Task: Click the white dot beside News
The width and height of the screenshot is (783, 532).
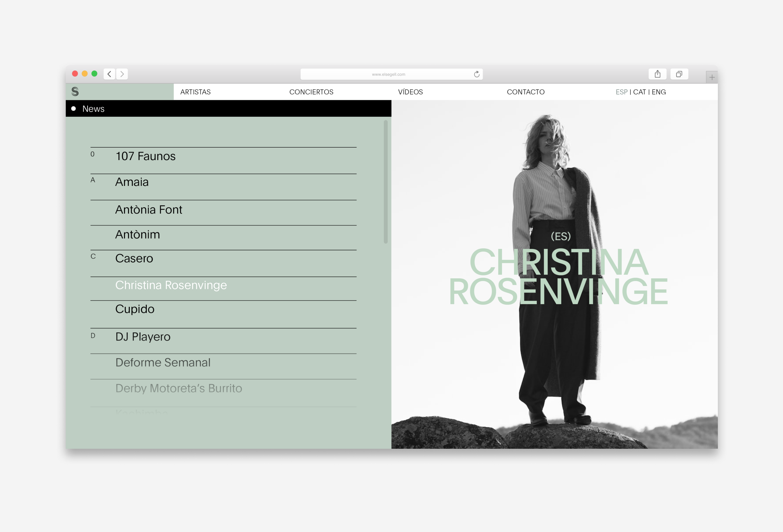Action: point(73,108)
